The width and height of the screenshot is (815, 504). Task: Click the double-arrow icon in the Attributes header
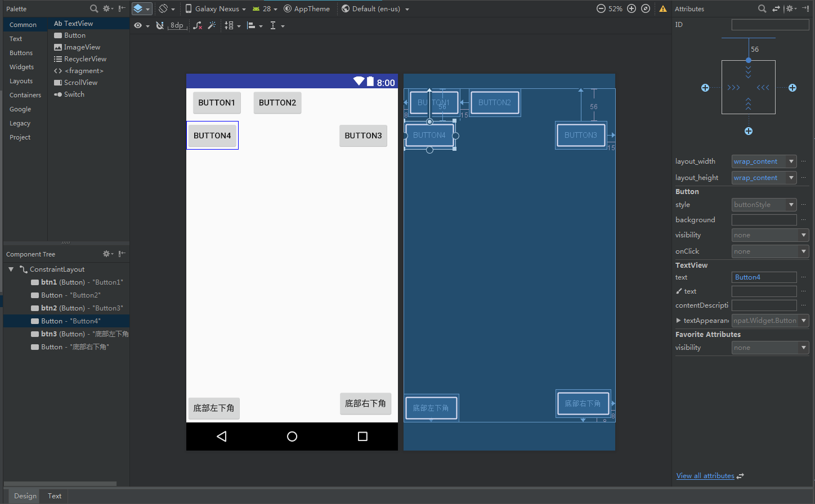[776, 8]
